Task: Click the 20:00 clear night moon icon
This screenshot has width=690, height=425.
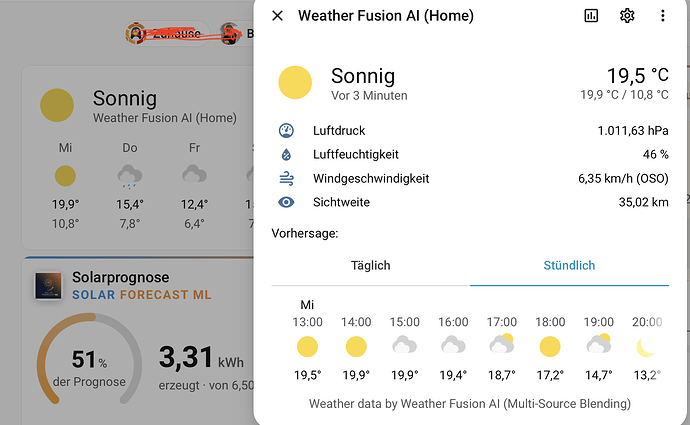Action: (646, 347)
